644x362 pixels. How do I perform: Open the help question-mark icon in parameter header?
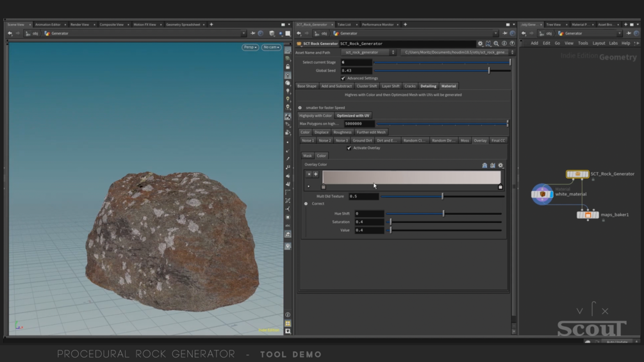(512, 44)
